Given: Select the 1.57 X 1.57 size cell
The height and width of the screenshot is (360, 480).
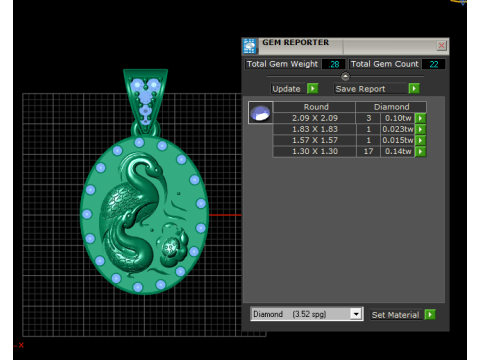Looking at the screenshot, I should click(x=315, y=140).
